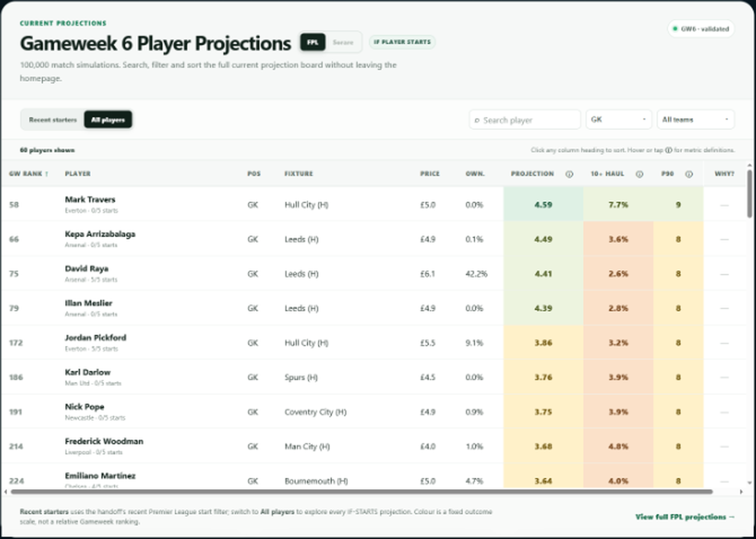Viewport: 756px width, 539px height.
Task: Select the All players filter
Action: coord(108,120)
